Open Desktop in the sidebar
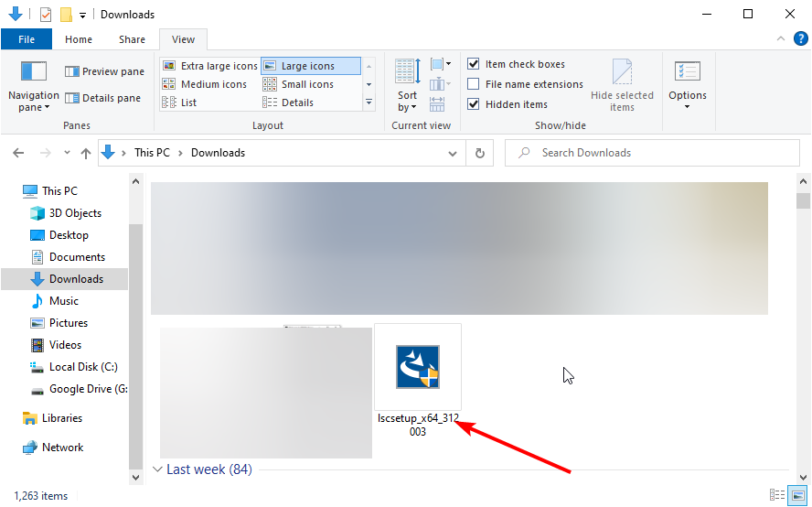This screenshot has height=507, width=812. [x=59, y=235]
